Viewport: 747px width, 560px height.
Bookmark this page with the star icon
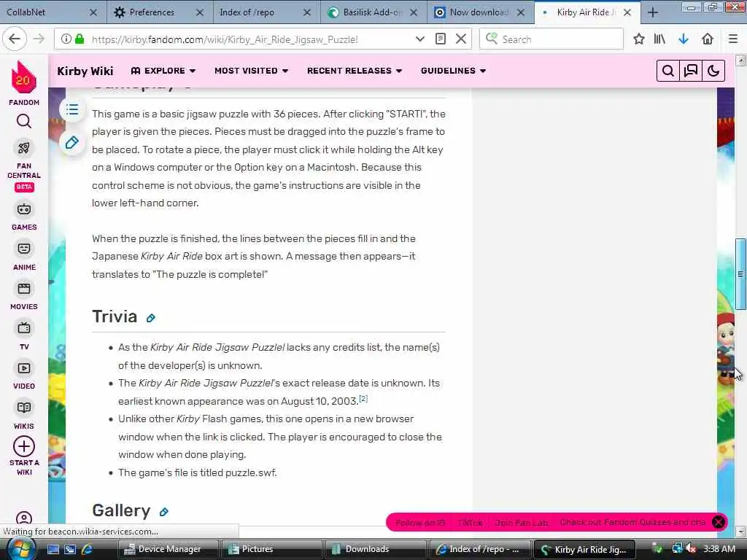[x=639, y=39]
